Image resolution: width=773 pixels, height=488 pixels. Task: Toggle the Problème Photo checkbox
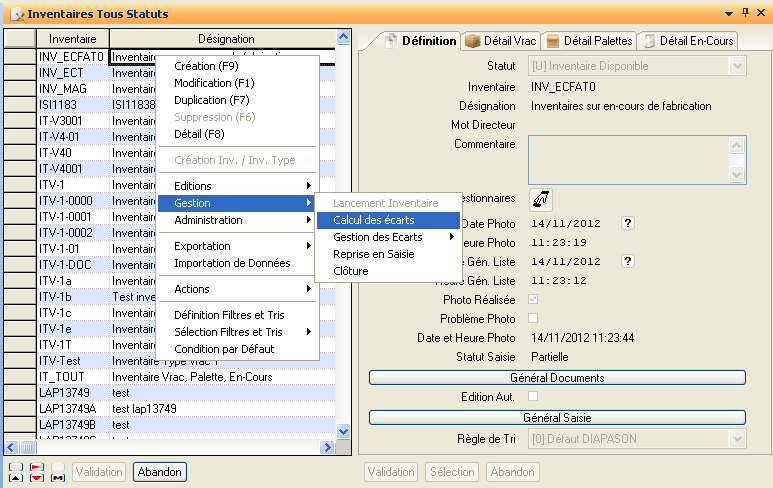pyautogui.click(x=533, y=318)
